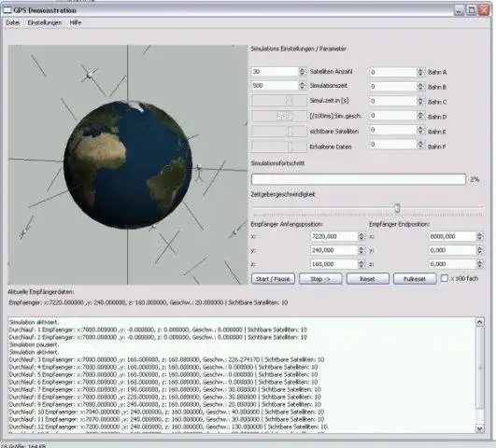Click the Simulationszeit input field
The image size is (496, 448).
275,86
